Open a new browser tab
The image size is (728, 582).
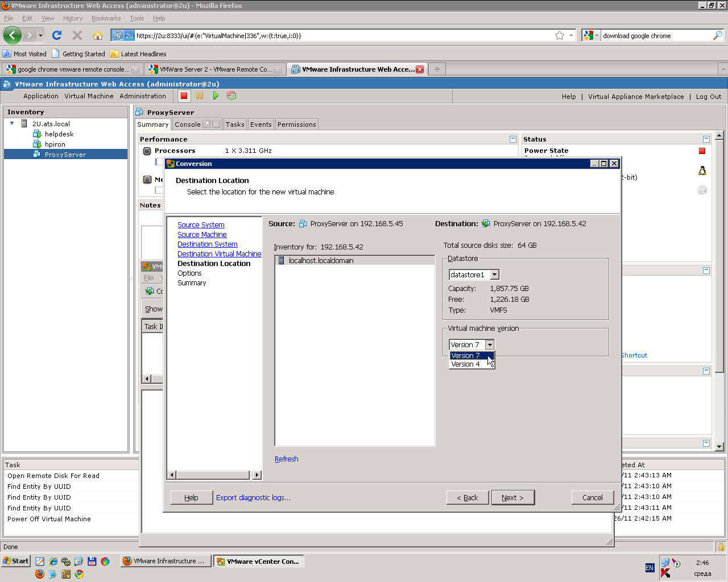(x=437, y=69)
